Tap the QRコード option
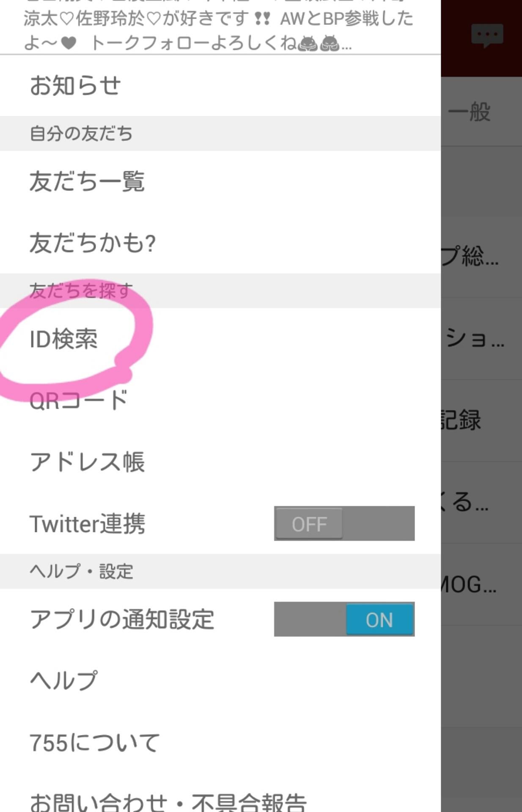 click(79, 401)
